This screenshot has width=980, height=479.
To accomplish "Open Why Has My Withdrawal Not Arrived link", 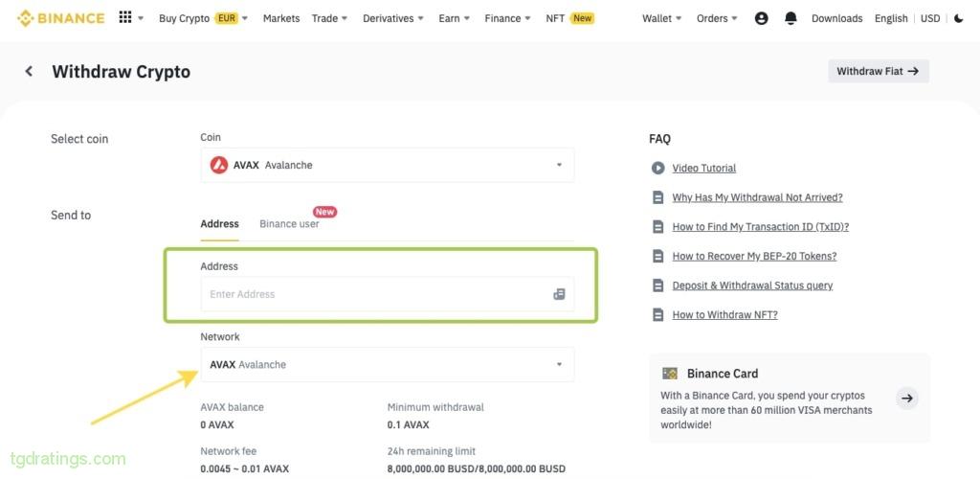I will (x=758, y=197).
